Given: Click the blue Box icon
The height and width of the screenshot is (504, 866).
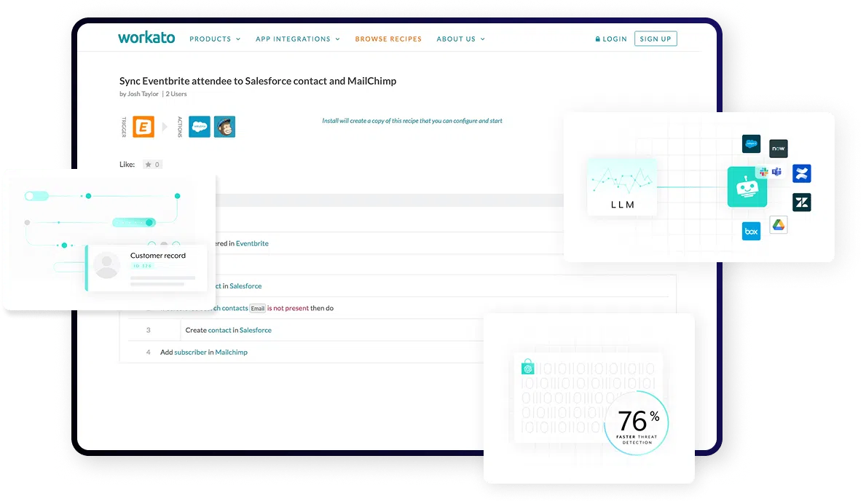Looking at the screenshot, I should point(751,232).
